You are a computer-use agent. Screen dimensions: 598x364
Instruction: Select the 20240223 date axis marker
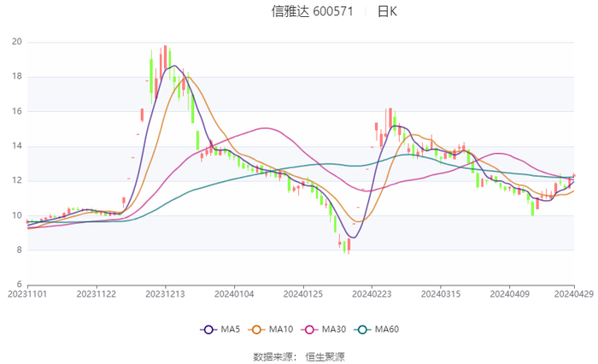(372, 294)
